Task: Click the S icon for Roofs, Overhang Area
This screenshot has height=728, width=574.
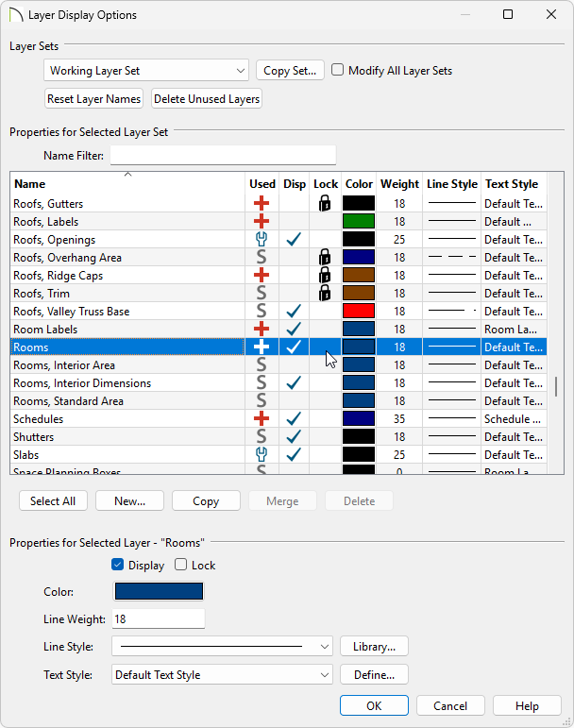Action: pos(262,257)
